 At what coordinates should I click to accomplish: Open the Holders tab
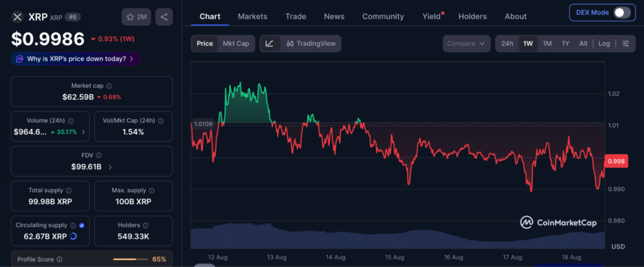pyautogui.click(x=473, y=16)
